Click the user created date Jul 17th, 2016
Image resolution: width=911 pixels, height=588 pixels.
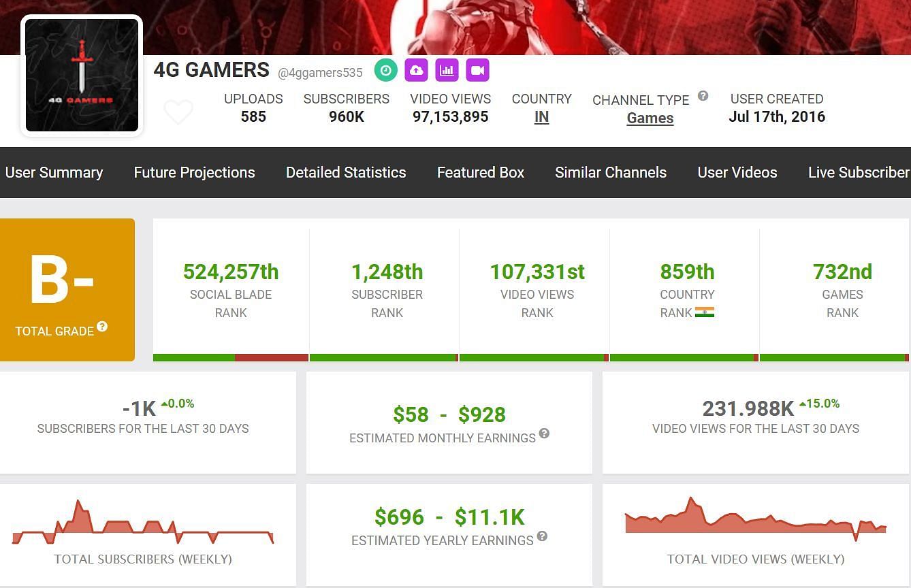pyautogui.click(x=777, y=116)
